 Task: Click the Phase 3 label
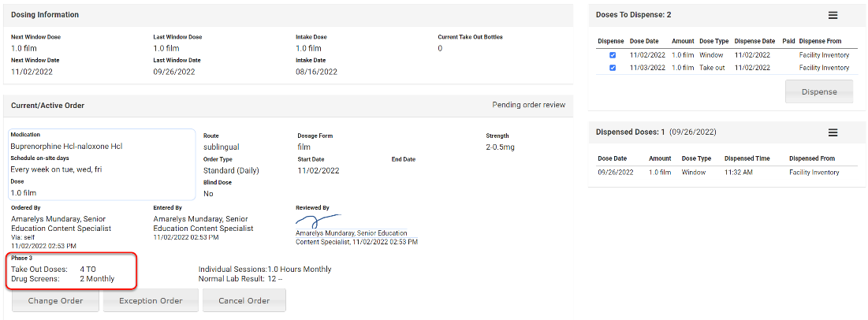click(x=22, y=258)
